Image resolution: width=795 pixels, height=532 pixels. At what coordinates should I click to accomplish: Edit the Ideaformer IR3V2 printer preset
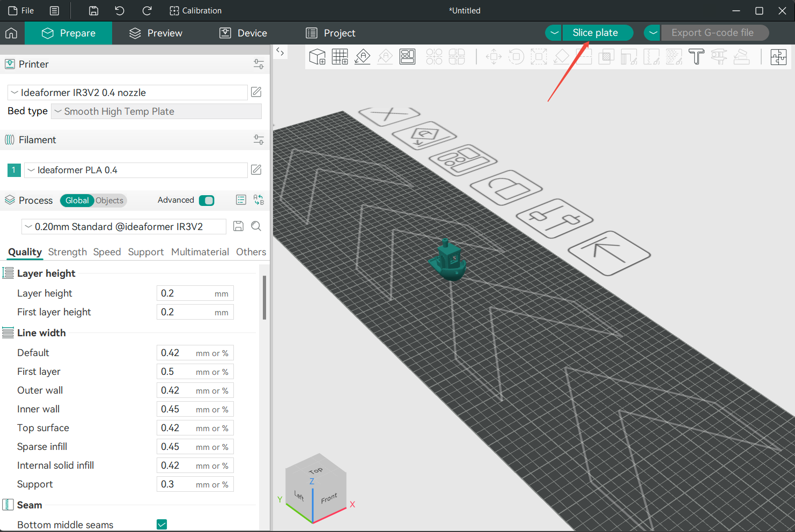tap(256, 92)
